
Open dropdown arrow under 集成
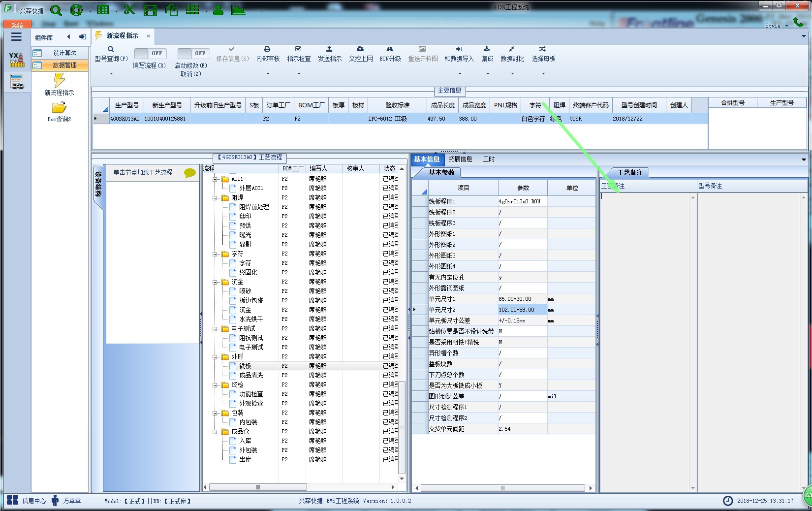tap(488, 74)
